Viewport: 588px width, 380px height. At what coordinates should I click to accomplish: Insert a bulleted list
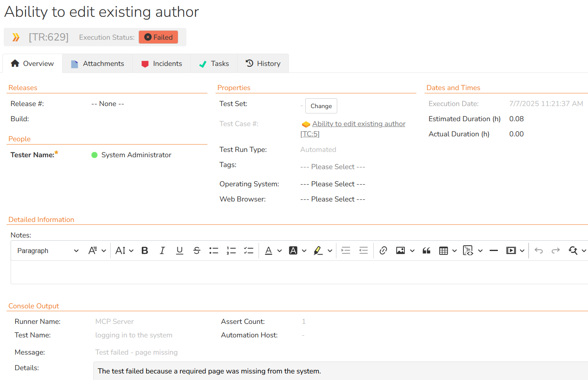click(x=214, y=251)
